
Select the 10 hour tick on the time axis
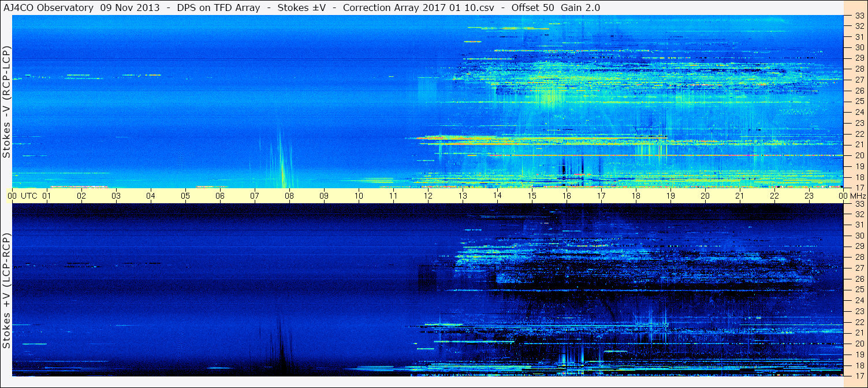[x=359, y=196]
